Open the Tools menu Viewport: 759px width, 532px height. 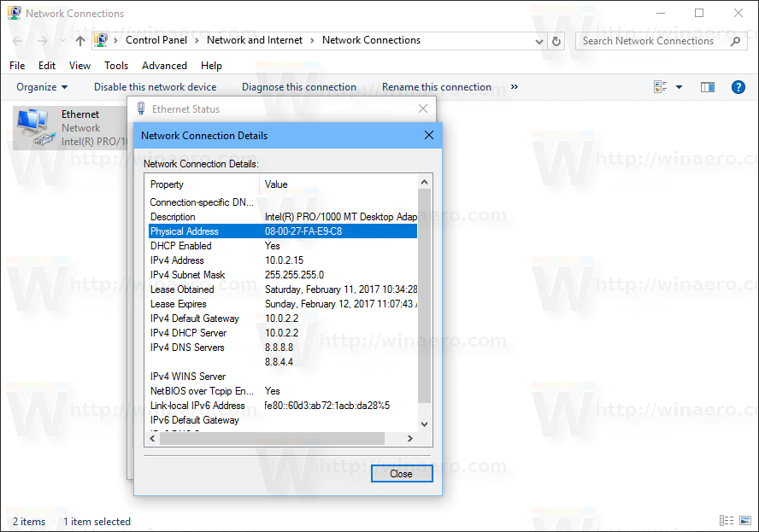(x=116, y=66)
